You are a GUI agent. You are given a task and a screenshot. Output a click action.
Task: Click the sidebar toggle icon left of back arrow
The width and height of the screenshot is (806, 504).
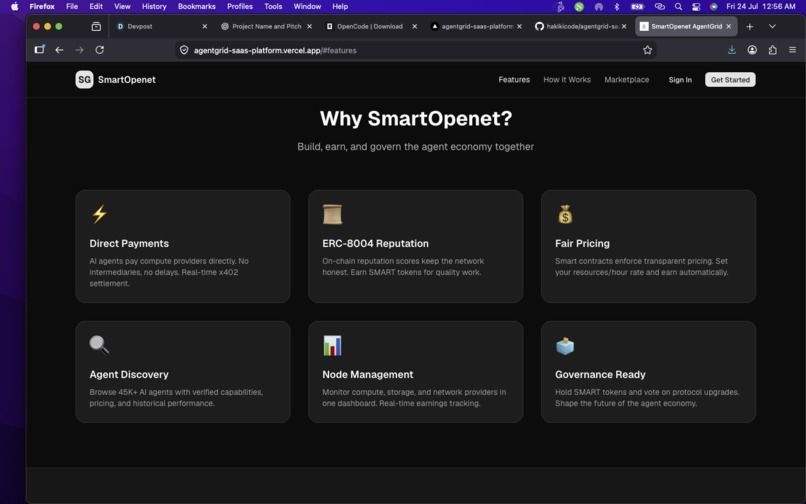point(40,49)
